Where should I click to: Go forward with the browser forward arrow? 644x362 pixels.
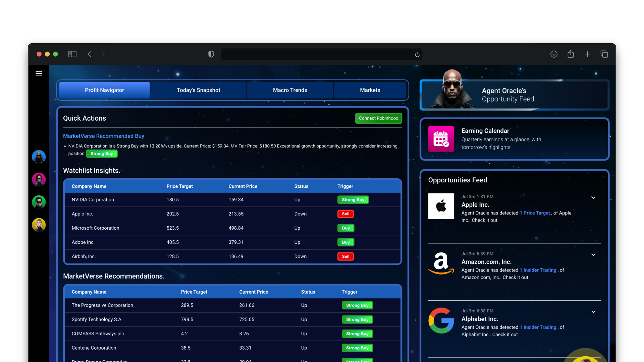click(x=103, y=54)
